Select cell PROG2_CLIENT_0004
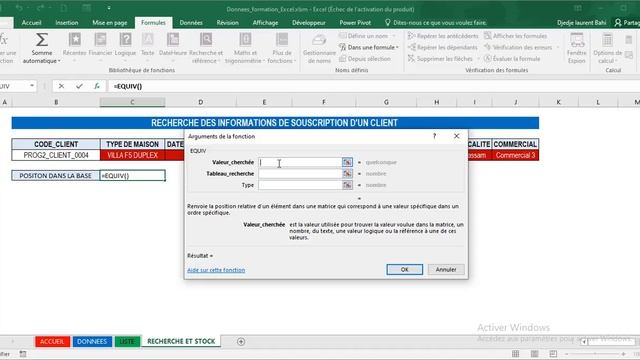This screenshot has height=360, width=640. point(56,155)
